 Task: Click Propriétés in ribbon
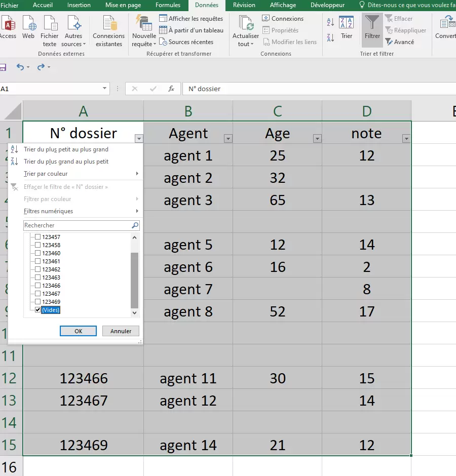[280, 30]
